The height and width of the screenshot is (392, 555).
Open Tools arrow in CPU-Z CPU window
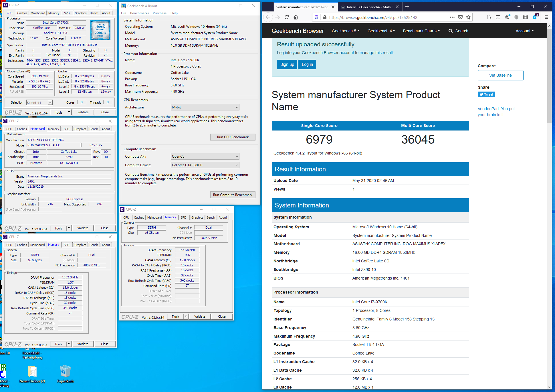pyautogui.click(x=69, y=112)
